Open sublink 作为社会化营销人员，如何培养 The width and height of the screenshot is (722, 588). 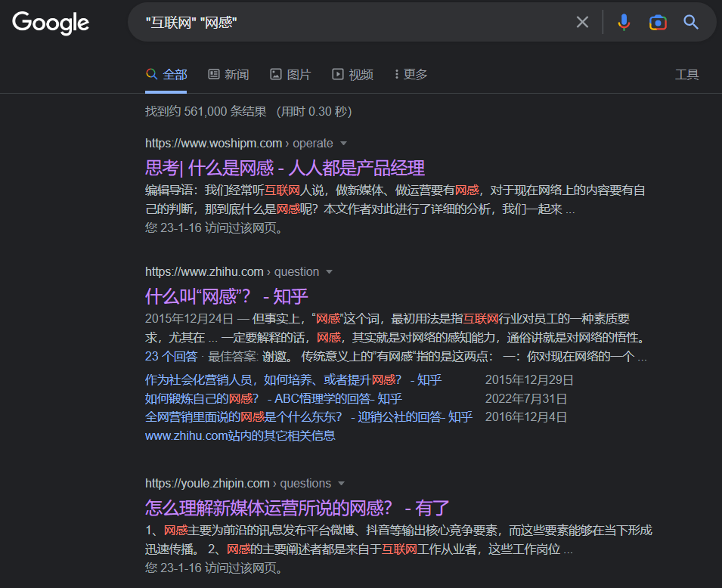pyautogui.click(x=293, y=380)
